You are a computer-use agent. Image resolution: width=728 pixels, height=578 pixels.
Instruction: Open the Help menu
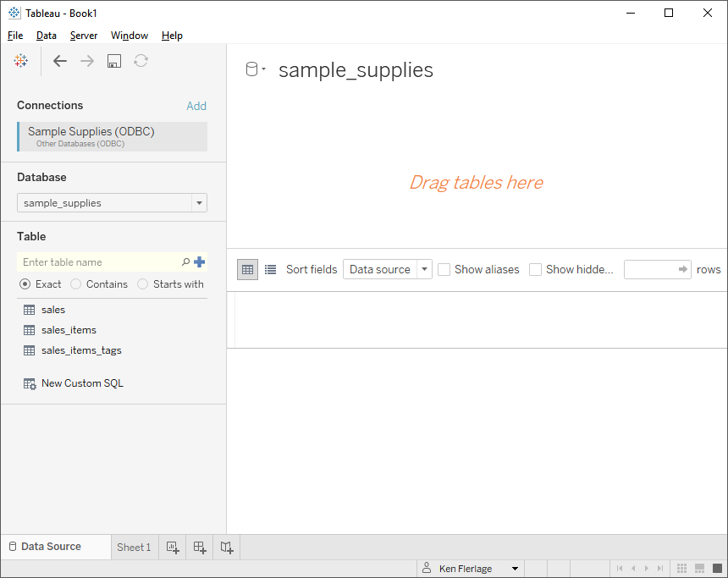coord(172,36)
